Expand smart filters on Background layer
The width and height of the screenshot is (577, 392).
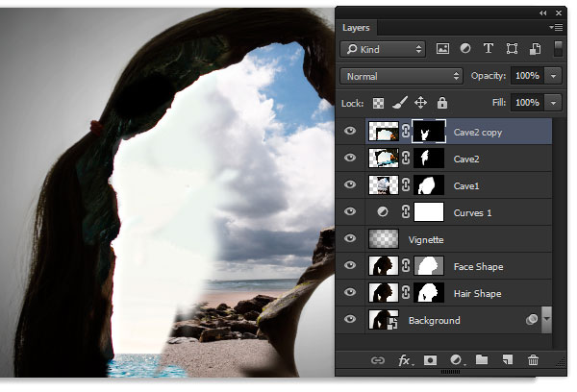547,319
